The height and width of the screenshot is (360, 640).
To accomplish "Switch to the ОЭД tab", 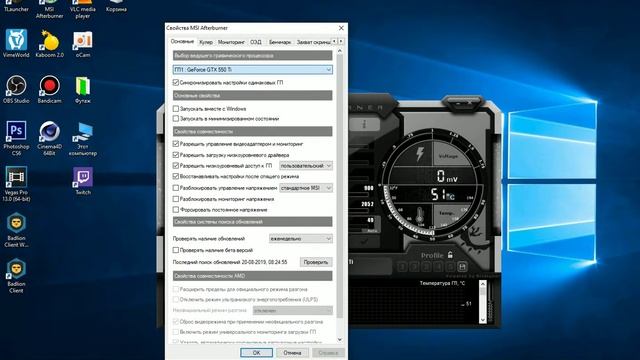I will 256,42.
